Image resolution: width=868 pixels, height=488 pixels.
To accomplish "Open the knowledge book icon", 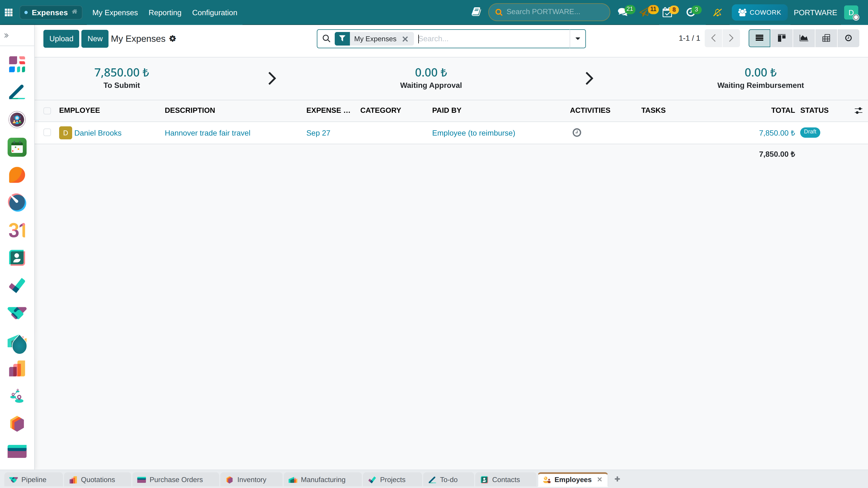I will [476, 12].
